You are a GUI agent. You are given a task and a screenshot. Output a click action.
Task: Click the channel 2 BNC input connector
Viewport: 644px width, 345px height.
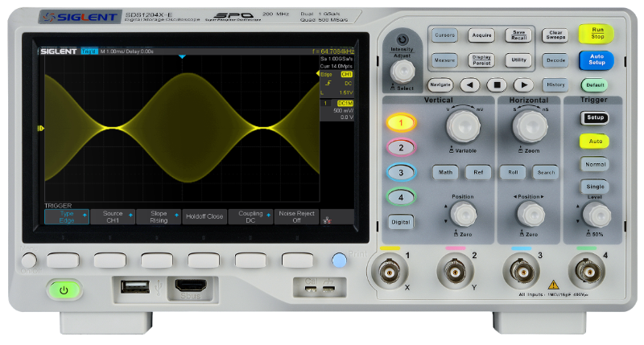[455, 271]
